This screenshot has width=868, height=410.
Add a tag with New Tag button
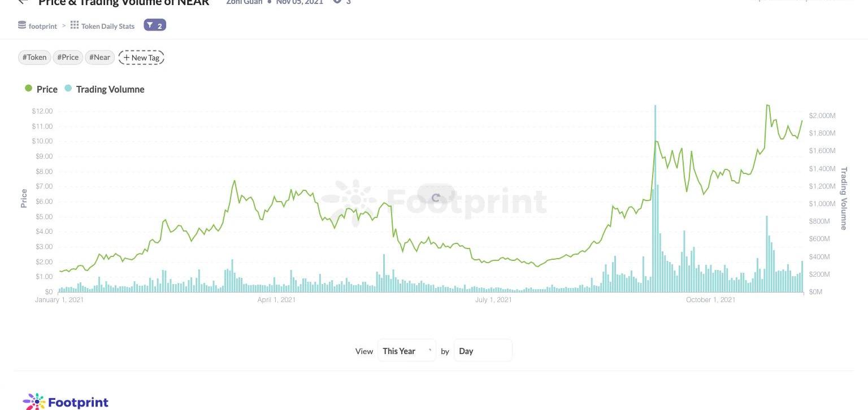click(141, 58)
